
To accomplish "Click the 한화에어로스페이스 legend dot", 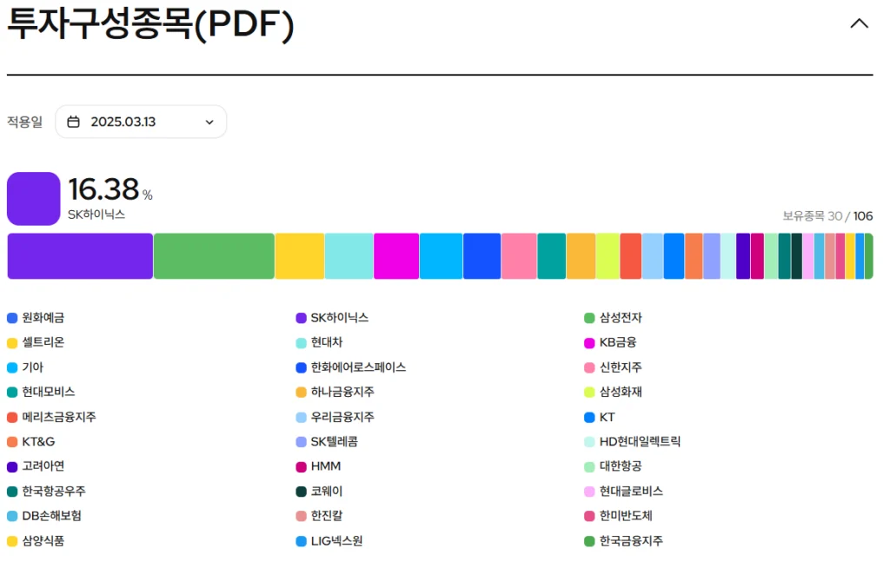I will 302,367.
